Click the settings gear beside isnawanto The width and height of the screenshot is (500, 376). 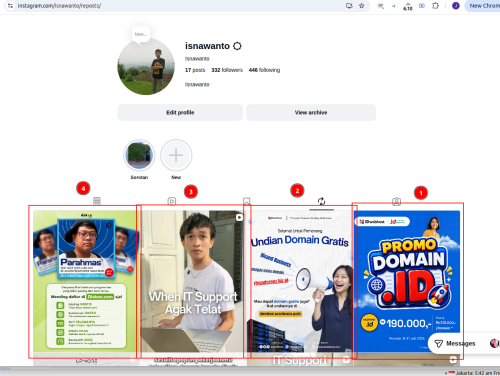point(237,46)
